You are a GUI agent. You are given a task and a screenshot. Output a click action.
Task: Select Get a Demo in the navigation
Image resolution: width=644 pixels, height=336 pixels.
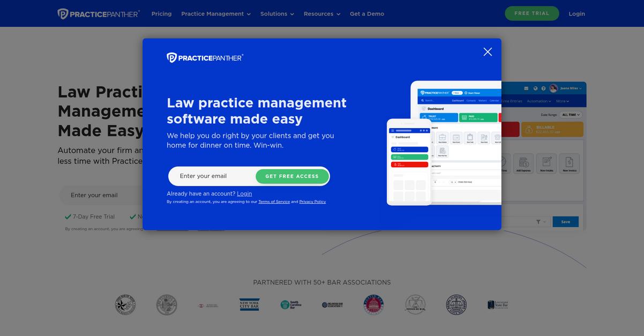pos(367,14)
